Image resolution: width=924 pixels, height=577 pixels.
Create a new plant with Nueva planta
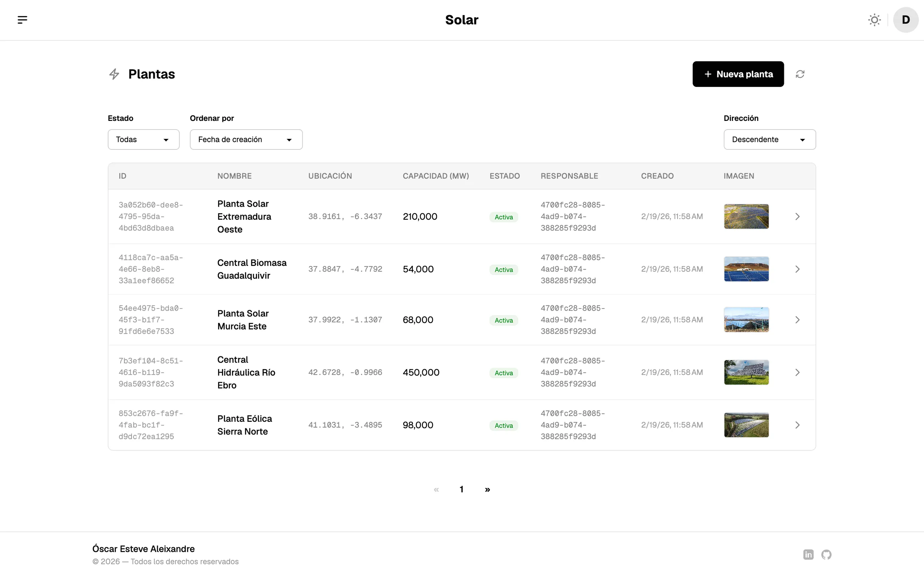coord(738,74)
